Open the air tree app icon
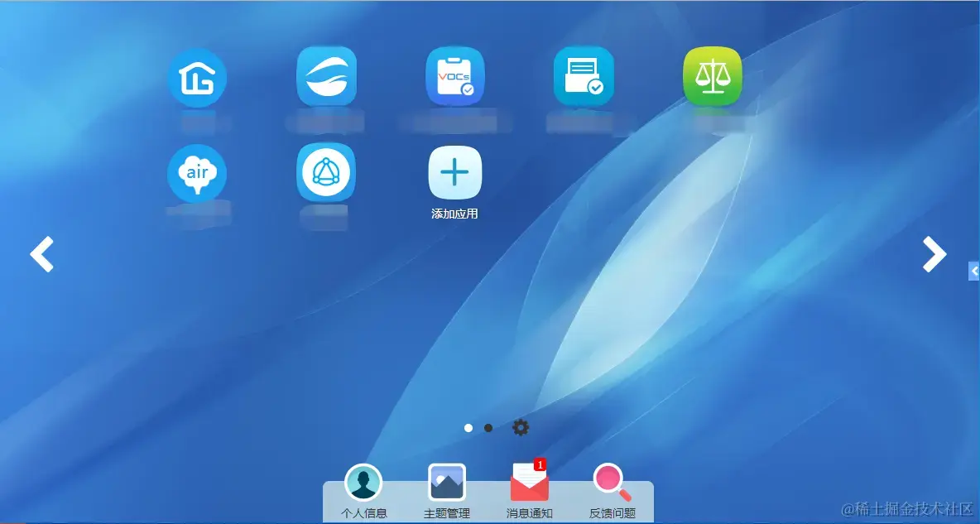This screenshot has width=980, height=524. pyautogui.click(x=197, y=173)
